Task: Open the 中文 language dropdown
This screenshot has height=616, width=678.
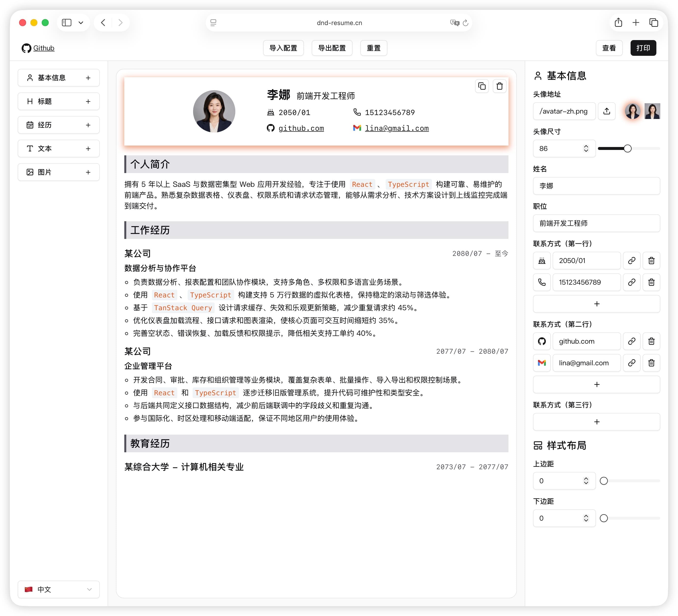Action: tap(58, 589)
